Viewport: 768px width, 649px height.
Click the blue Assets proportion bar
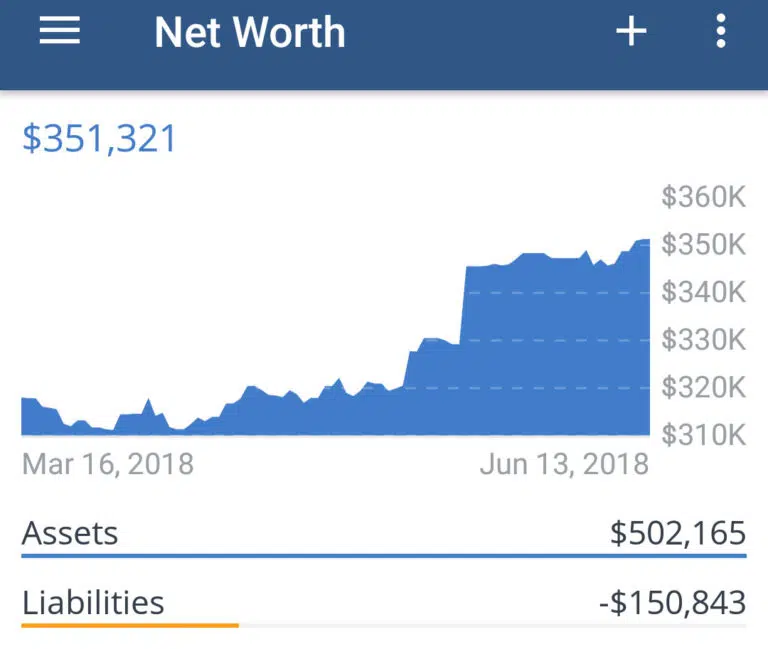coord(384,555)
